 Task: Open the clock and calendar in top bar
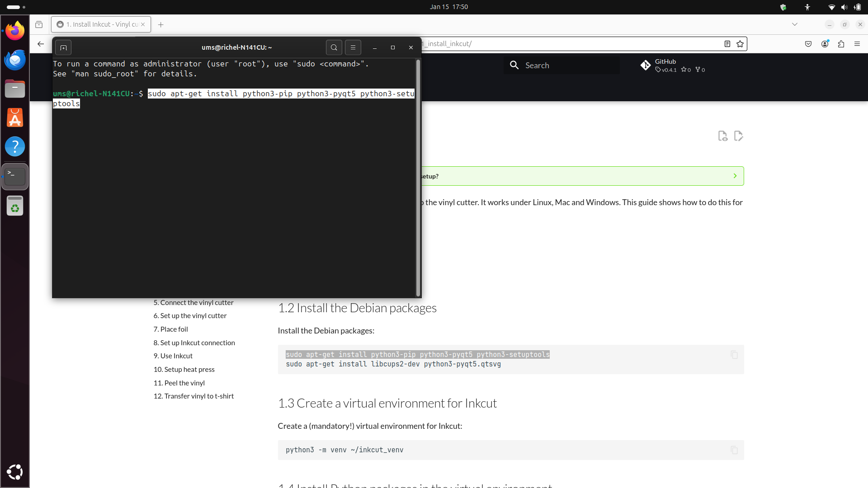pyautogui.click(x=448, y=7)
